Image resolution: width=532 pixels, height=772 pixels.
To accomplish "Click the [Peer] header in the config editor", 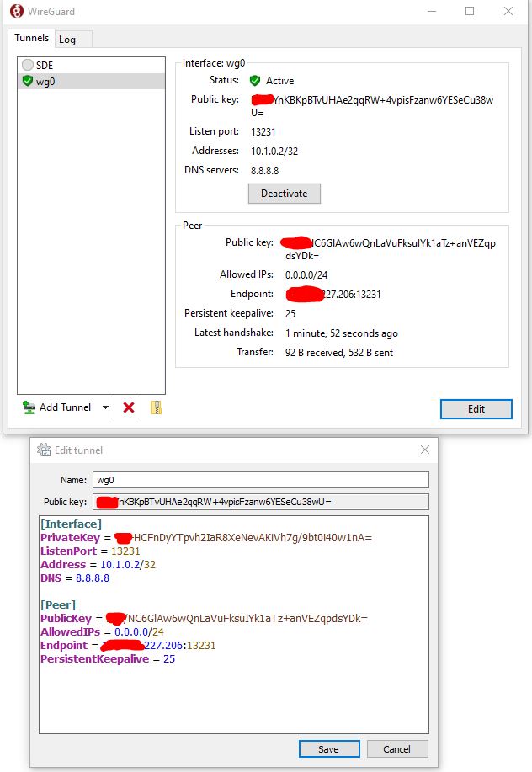I will [x=58, y=604].
